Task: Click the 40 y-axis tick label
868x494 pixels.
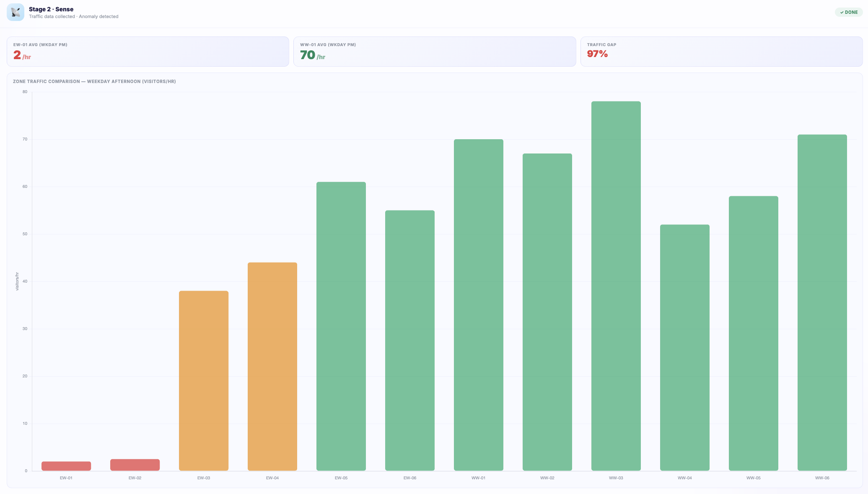Action: click(x=25, y=281)
